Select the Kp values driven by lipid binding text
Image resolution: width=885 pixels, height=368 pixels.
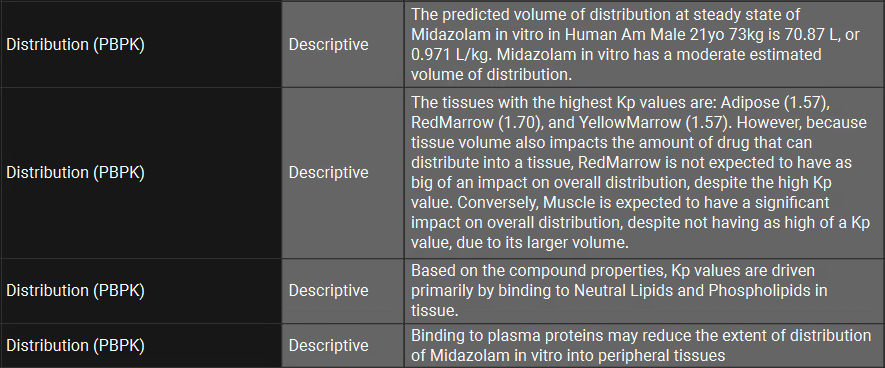click(645, 291)
